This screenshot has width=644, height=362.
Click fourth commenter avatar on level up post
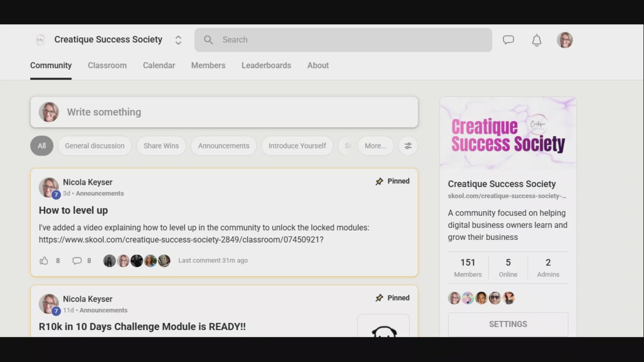[x=151, y=261]
